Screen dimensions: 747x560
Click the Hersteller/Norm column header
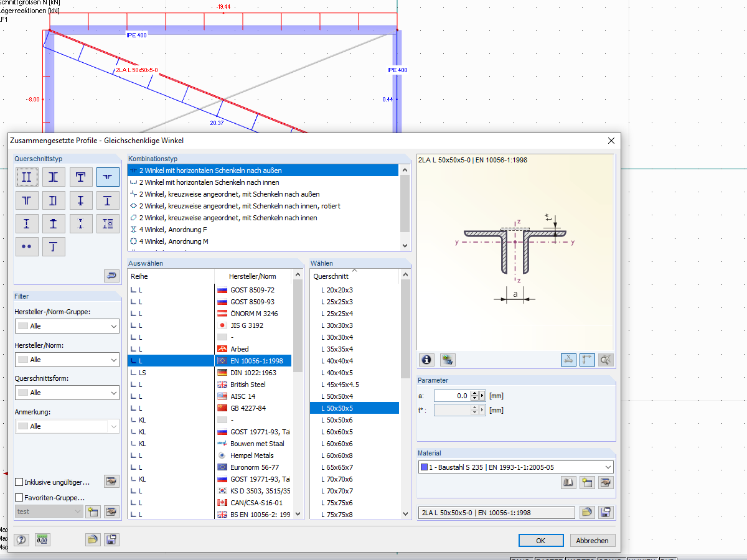(x=253, y=276)
